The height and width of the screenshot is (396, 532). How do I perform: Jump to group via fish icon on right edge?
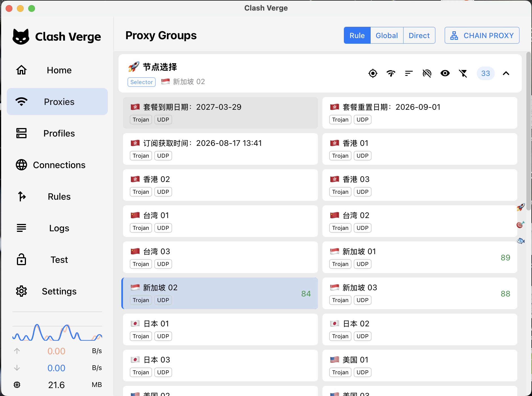pyautogui.click(x=520, y=241)
